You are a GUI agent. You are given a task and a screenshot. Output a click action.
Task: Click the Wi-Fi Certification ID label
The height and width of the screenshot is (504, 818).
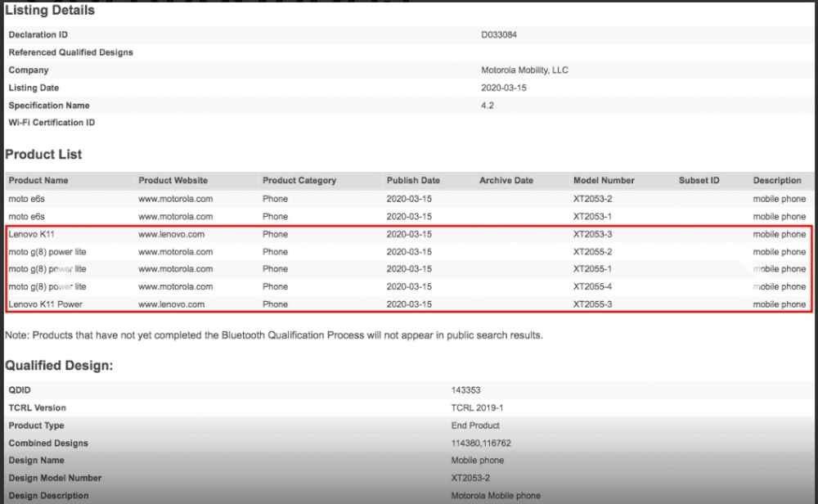(52, 123)
